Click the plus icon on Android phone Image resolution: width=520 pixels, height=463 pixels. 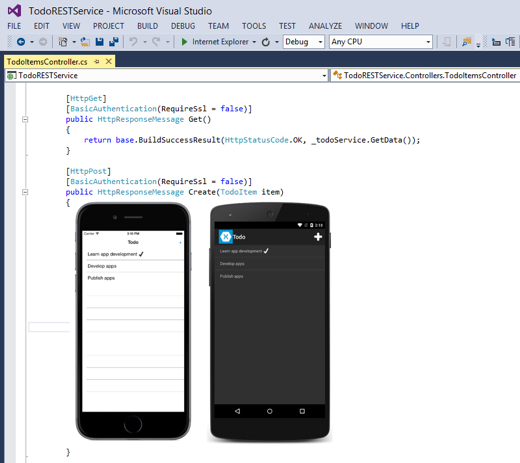pos(318,237)
